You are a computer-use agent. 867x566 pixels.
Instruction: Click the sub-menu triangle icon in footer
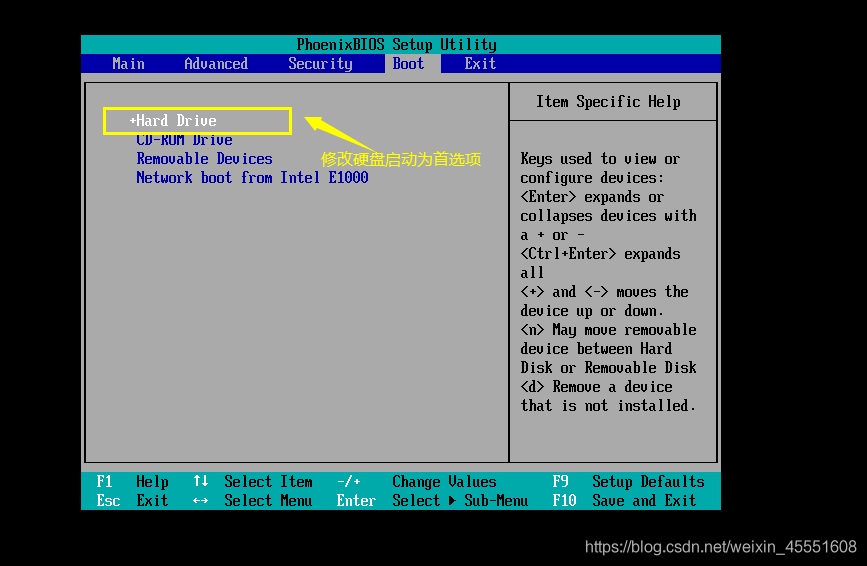(452, 501)
